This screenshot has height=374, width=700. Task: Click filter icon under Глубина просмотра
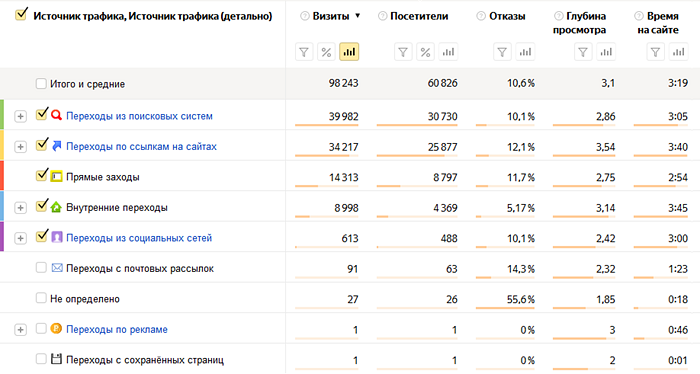(583, 52)
